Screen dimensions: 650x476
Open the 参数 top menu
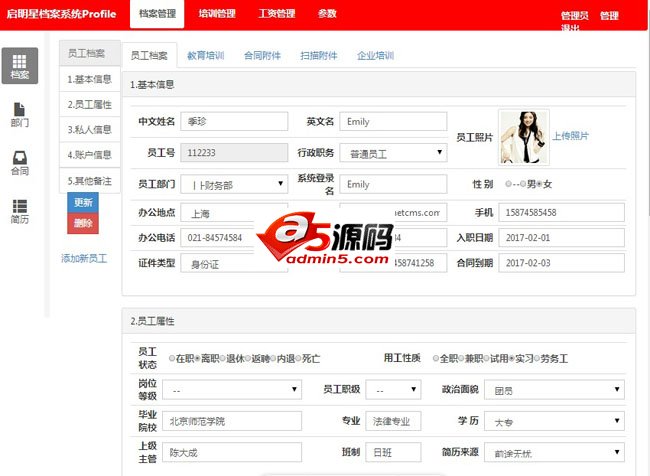327,14
